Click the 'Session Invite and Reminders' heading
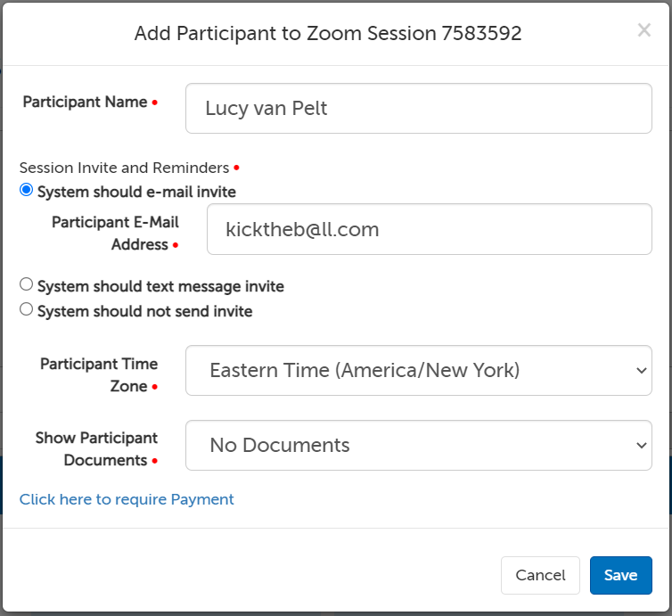This screenshot has height=616, width=672. click(x=124, y=168)
